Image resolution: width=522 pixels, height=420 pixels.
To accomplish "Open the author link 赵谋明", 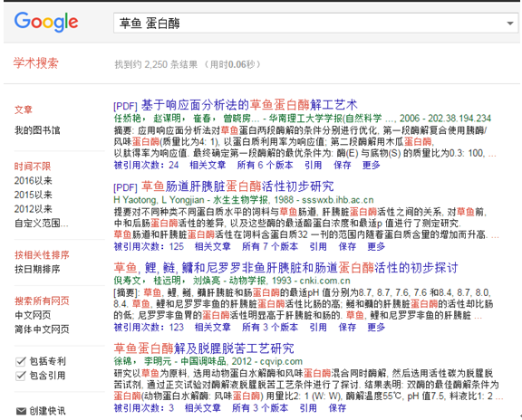I will (x=167, y=119).
